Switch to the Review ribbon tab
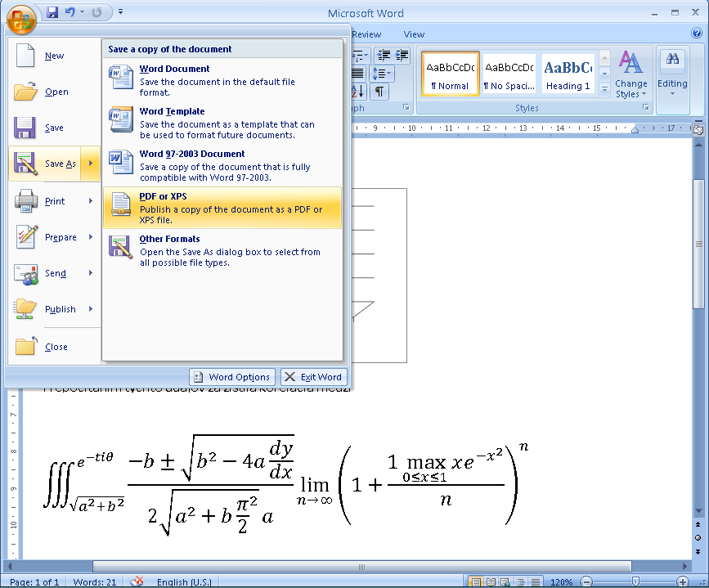The height and width of the screenshot is (588, 709). click(x=366, y=34)
